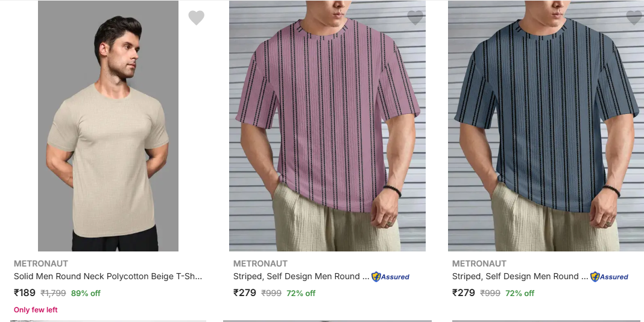Screen dimensions: 644x322
Task: Toggle wishlist heart on blue striped T-shirt
Action: (634, 18)
